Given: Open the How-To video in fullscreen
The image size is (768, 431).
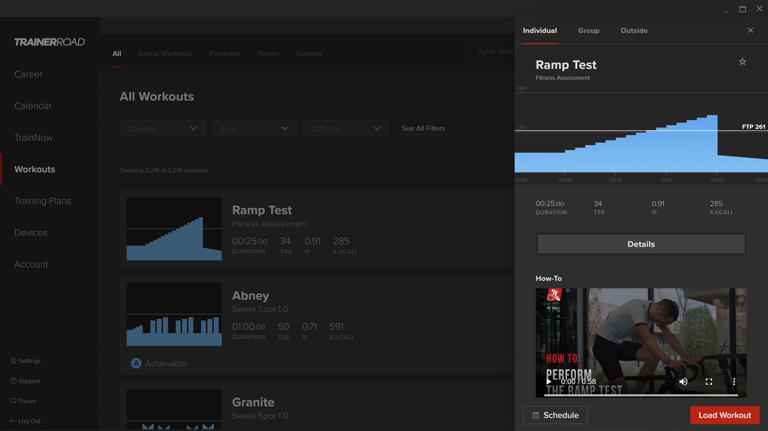Looking at the screenshot, I should pos(709,382).
